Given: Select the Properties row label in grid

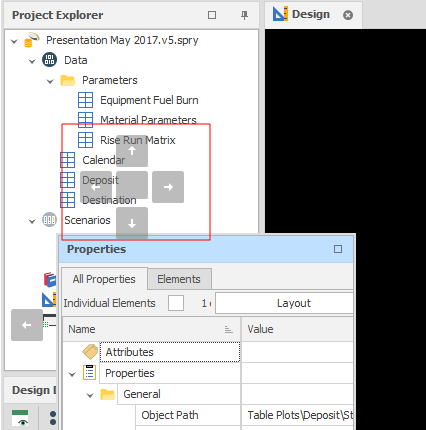Looking at the screenshot, I should (130, 373).
